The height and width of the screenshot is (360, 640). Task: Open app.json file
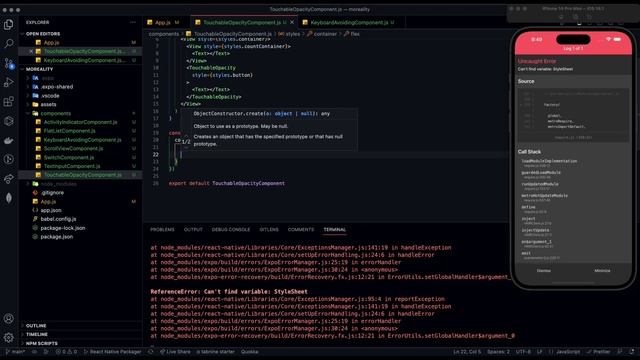coord(51,210)
